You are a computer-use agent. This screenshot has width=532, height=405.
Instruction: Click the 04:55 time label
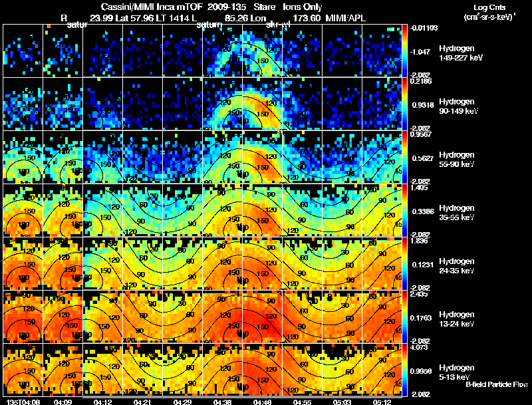pyautogui.click(x=302, y=402)
